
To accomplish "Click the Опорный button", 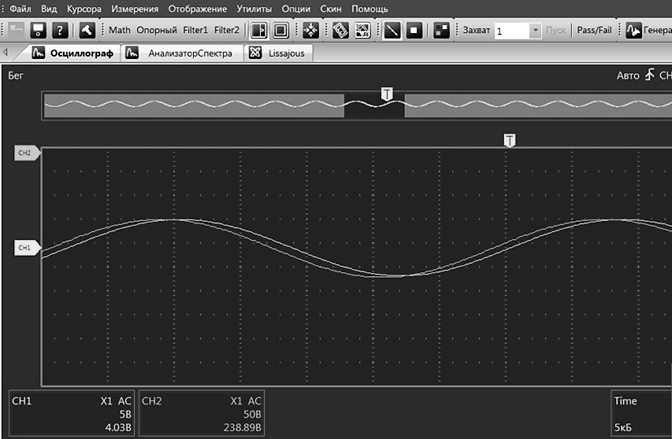I will [157, 30].
